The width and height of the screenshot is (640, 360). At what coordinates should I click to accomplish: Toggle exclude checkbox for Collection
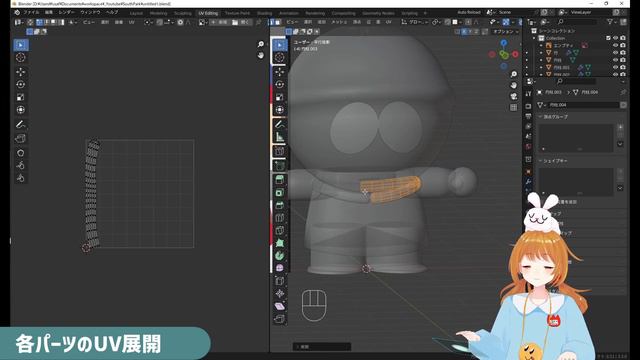608,38
